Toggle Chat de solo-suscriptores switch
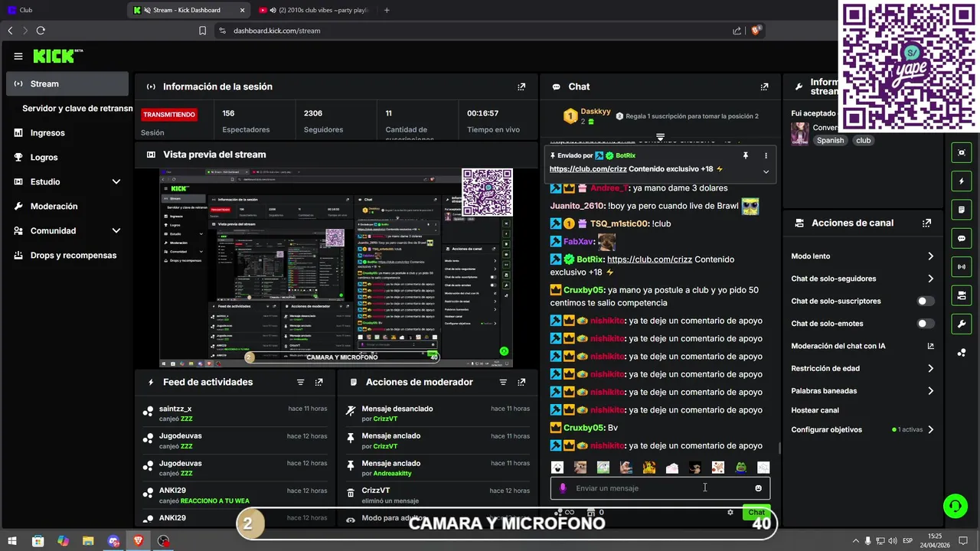This screenshot has width=980, height=551. coord(926,302)
